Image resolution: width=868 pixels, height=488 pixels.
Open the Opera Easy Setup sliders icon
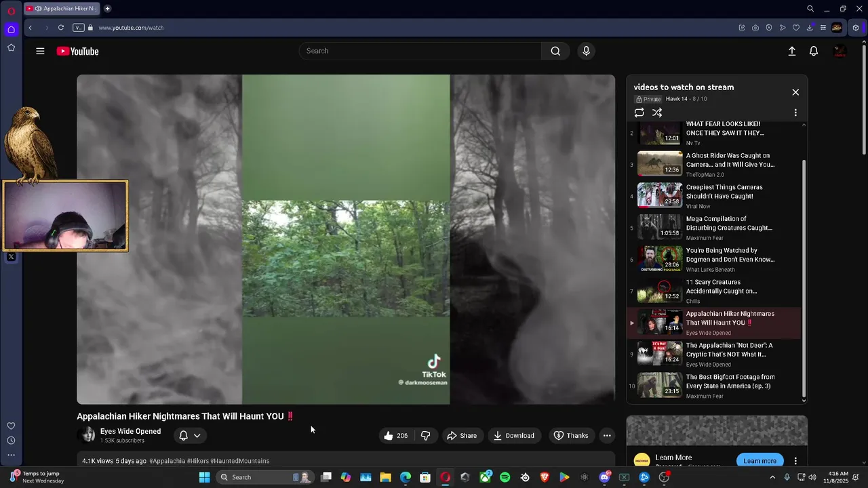coord(823,28)
